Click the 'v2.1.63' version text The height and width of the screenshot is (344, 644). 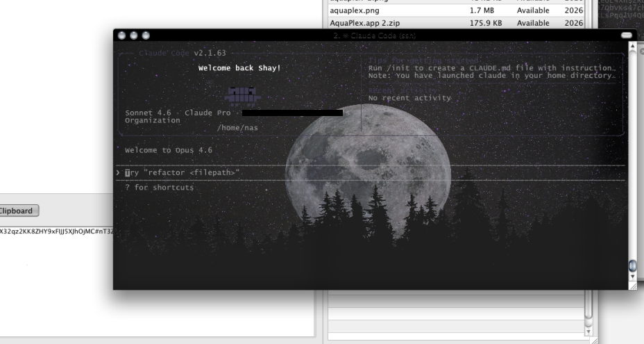[x=210, y=53]
